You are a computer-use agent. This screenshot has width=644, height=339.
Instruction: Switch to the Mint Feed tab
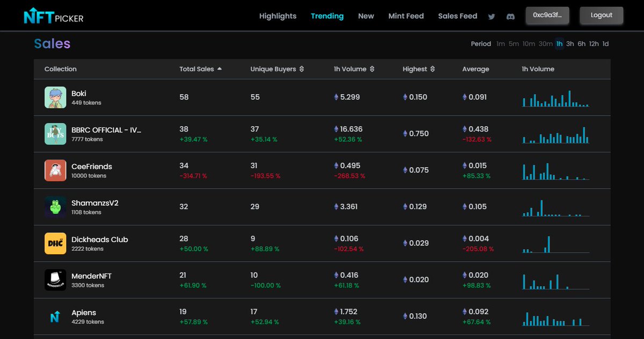(x=406, y=16)
